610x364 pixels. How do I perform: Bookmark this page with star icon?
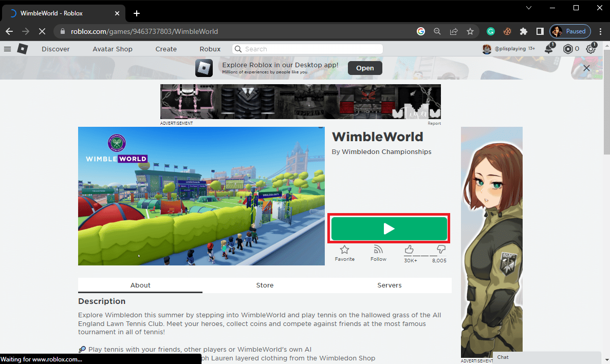pos(470,31)
